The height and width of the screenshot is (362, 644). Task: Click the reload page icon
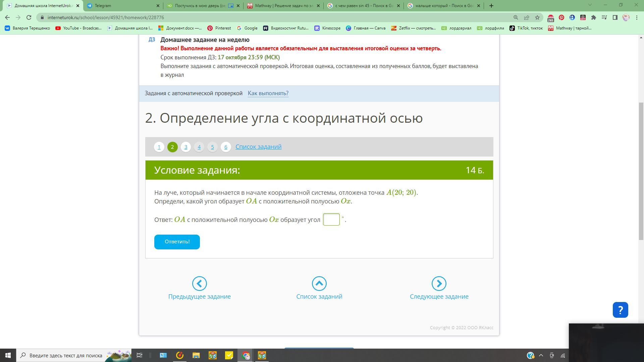pos(29,17)
